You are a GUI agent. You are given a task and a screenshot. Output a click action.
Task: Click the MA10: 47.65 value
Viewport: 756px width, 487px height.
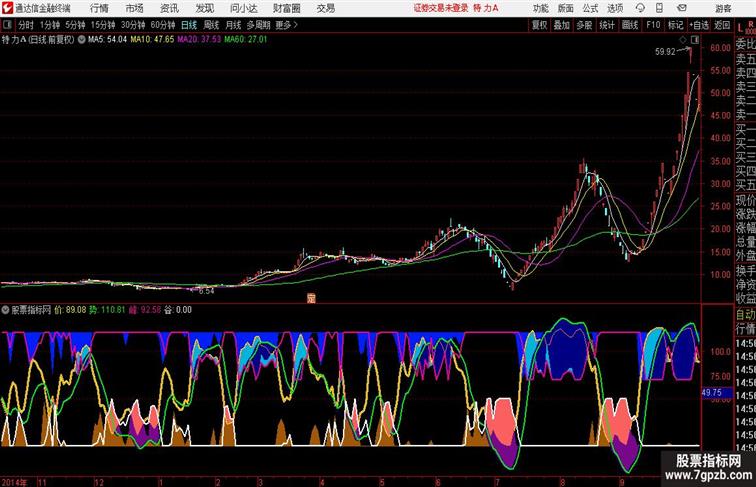[x=152, y=40]
